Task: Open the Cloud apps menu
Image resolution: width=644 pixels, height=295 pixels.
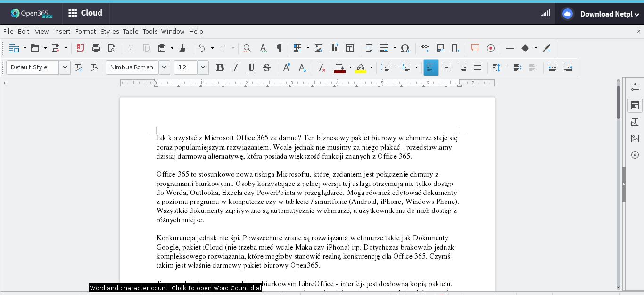Action: click(x=85, y=13)
